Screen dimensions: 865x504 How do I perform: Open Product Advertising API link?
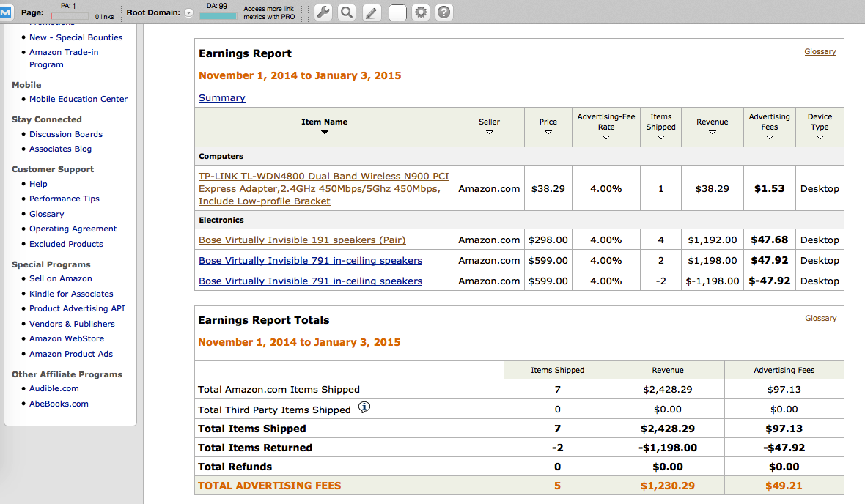click(77, 308)
